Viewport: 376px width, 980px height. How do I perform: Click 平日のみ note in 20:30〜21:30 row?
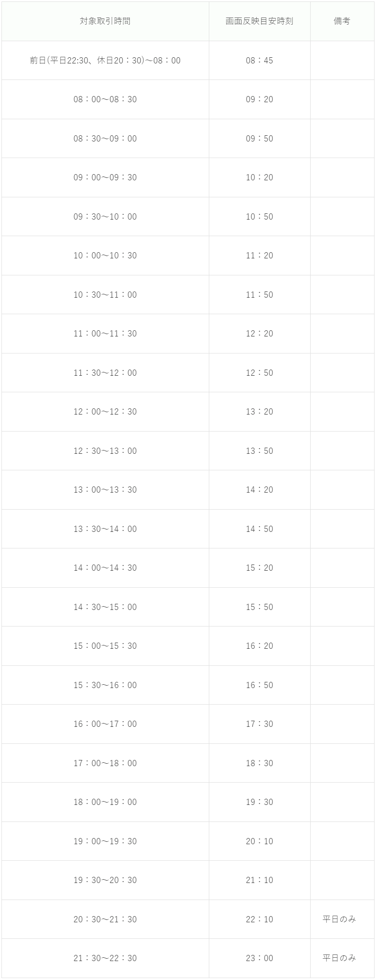pyautogui.click(x=339, y=919)
